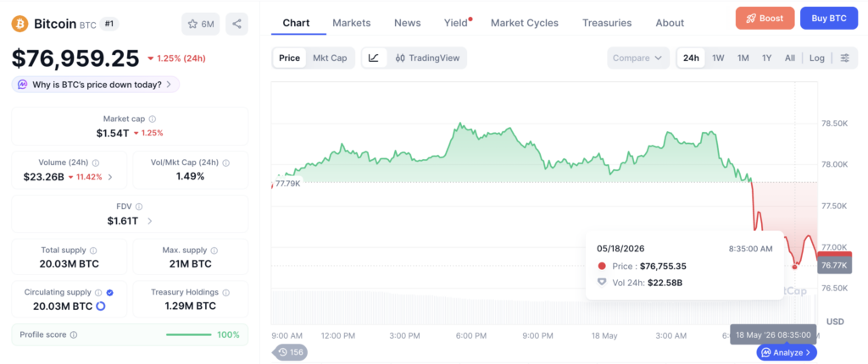868x364 pixels.
Task: Click the $76,959.25 price value
Action: [75, 58]
